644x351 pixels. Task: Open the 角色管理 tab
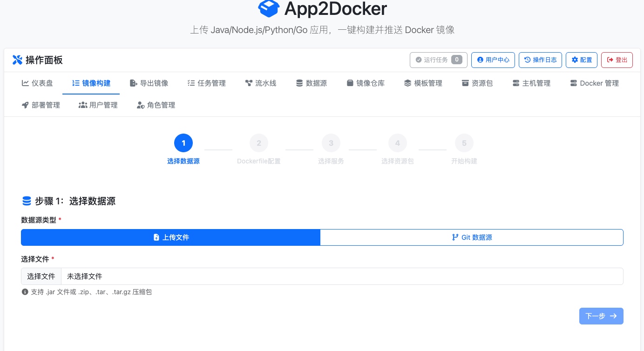[156, 105]
